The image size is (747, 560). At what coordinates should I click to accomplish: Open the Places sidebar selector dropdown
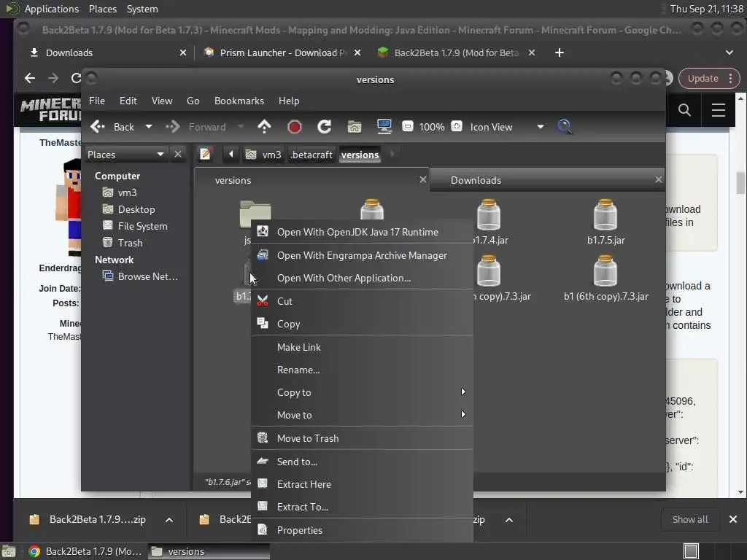(x=125, y=155)
